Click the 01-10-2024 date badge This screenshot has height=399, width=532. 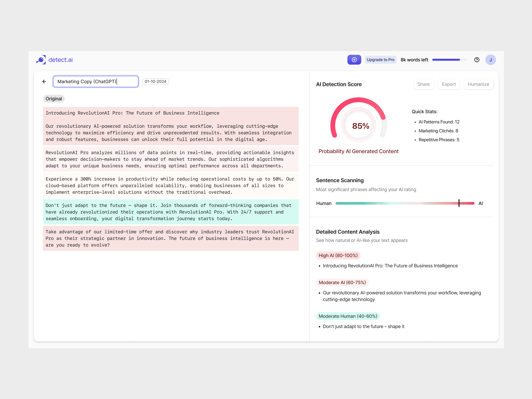pos(155,82)
